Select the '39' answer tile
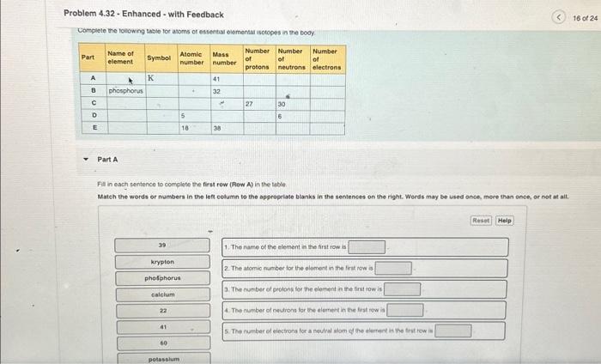The height and width of the screenshot is (364, 601). pos(162,246)
